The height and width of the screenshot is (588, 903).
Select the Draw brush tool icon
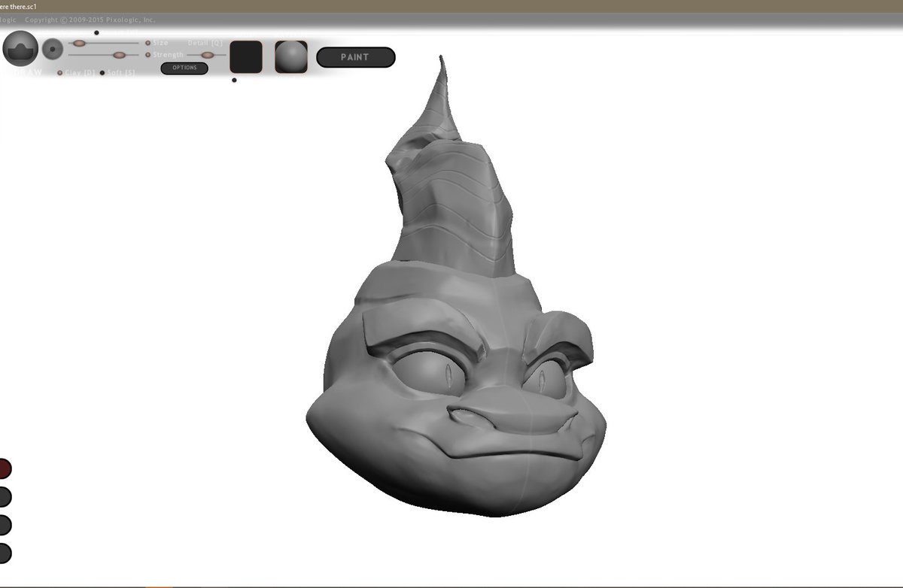pyautogui.click(x=20, y=49)
